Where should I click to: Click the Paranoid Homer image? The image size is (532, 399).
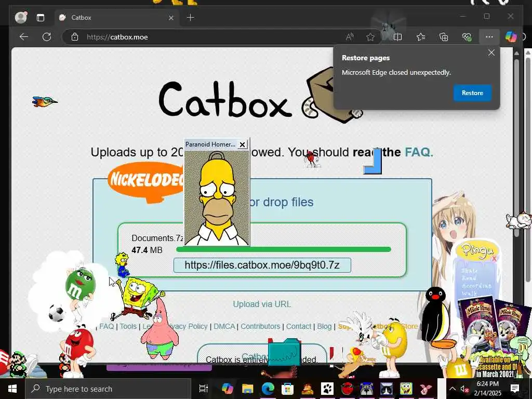pos(217,198)
